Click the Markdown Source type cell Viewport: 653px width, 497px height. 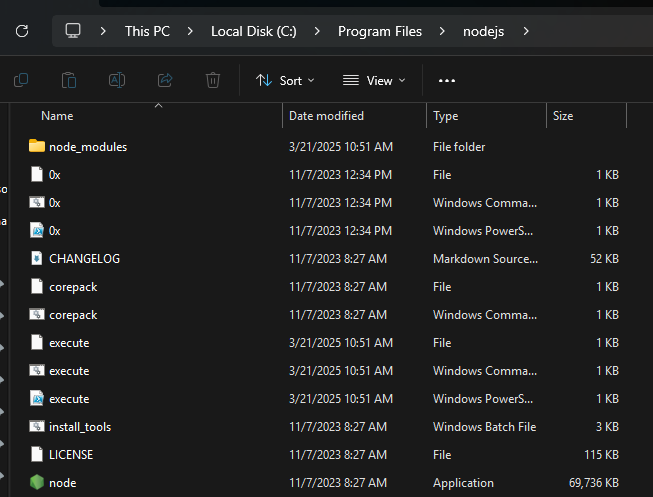click(x=485, y=259)
